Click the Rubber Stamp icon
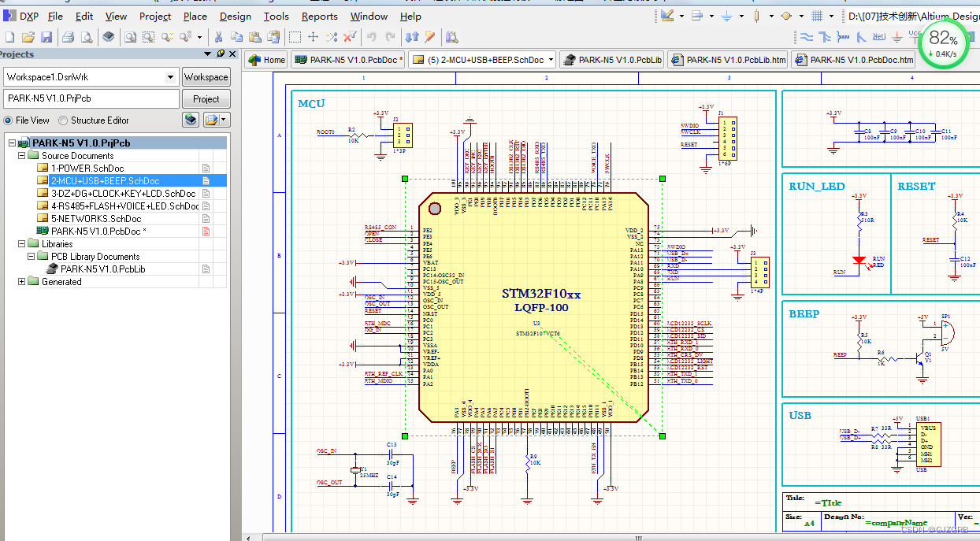Viewport: 980px width, 541px height. point(273,37)
